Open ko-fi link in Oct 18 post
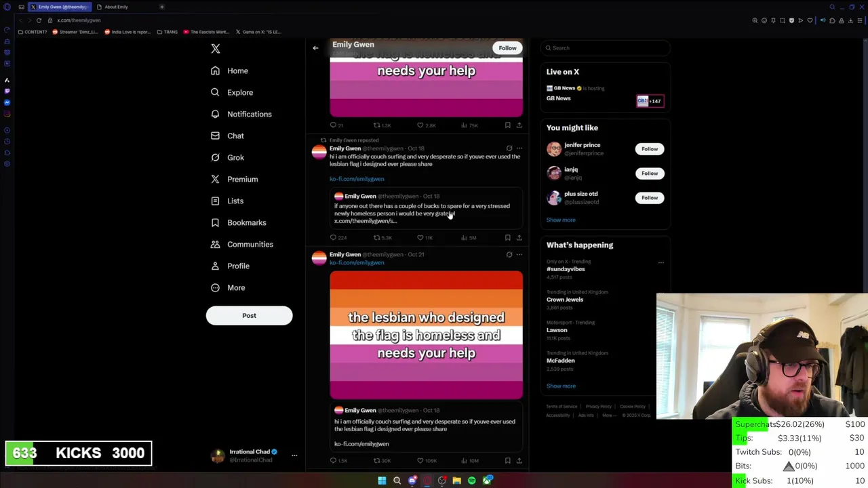 [357, 179]
